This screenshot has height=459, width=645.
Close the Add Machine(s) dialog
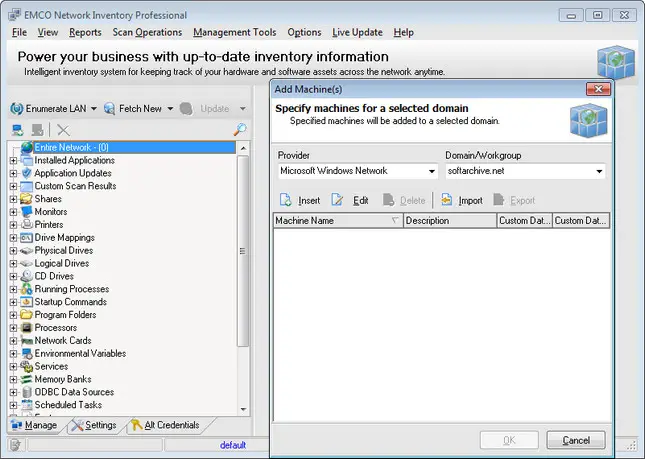pyautogui.click(x=599, y=89)
